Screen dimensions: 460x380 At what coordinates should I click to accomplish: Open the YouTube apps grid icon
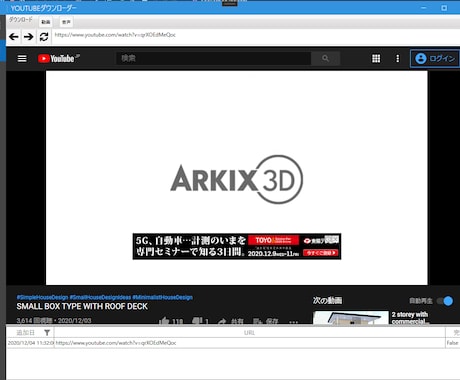376,59
